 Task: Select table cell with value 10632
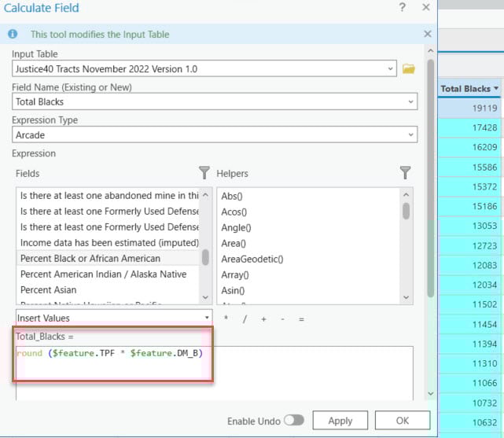pyautogui.click(x=469, y=422)
